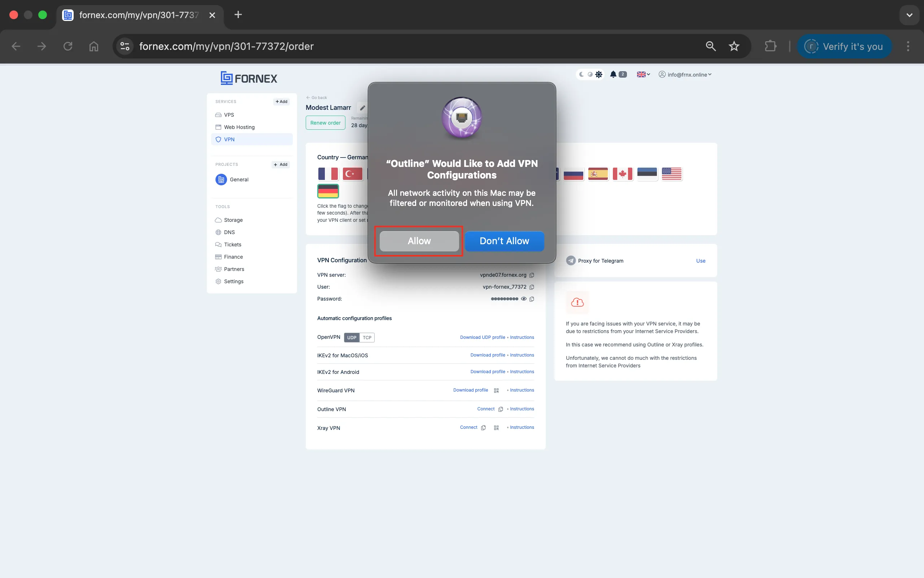Open VPS in the services sidebar
Image resolution: width=924 pixels, height=578 pixels.
(x=252, y=115)
